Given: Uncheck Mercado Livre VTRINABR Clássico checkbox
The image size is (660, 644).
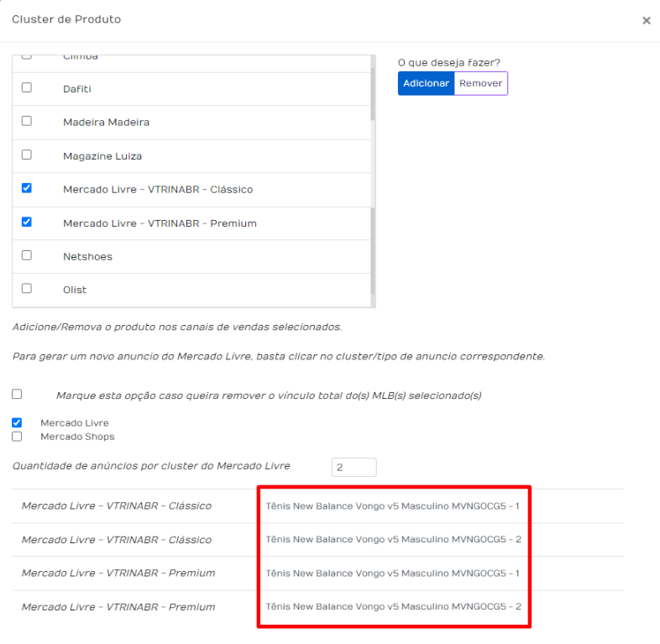Looking at the screenshot, I should (x=27, y=188).
